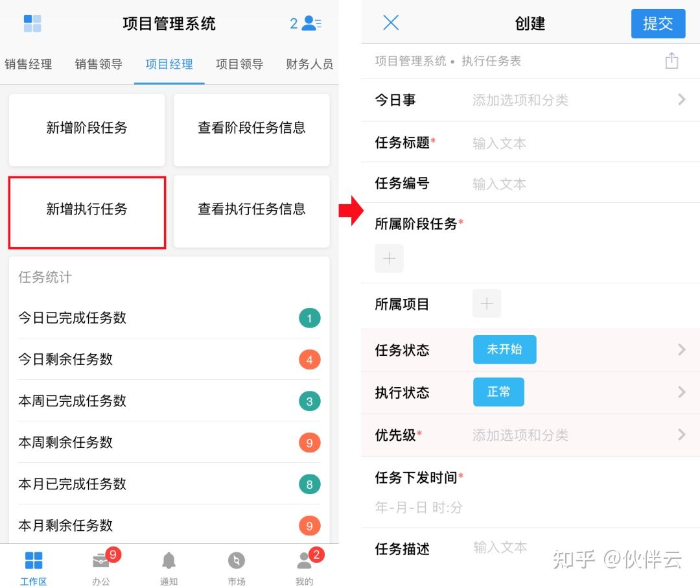Open 今日剩余任务数 row
700x588 pixels.
click(169, 359)
